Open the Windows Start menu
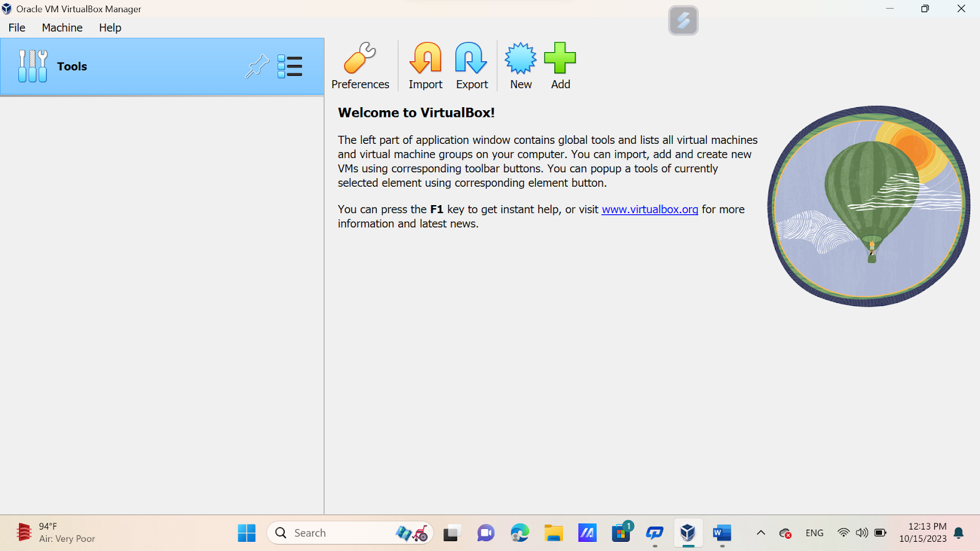 [x=247, y=533]
